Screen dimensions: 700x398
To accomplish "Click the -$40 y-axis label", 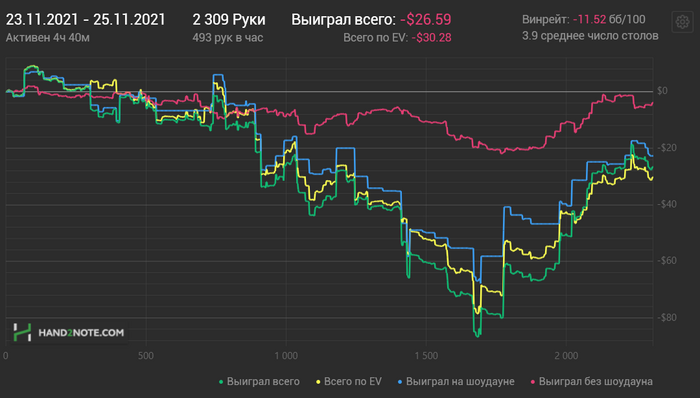I will click(x=667, y=204).
